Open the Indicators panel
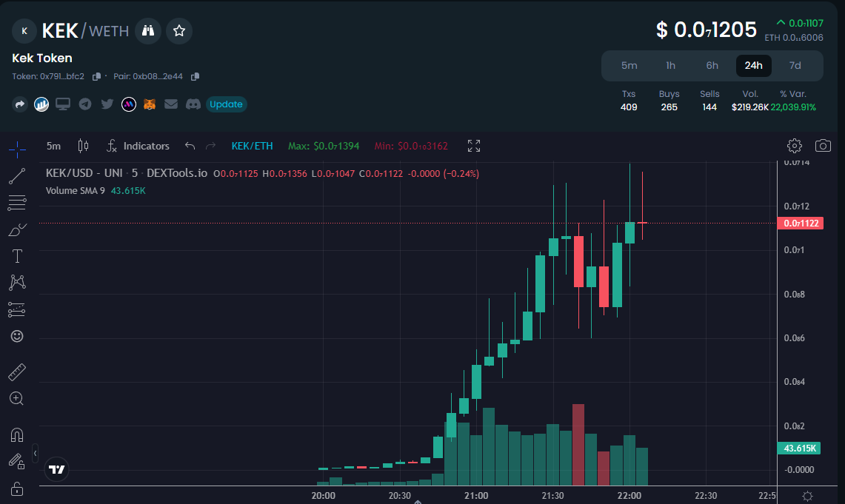Viewport: 845px width, 504px height. tap(138, 146)
